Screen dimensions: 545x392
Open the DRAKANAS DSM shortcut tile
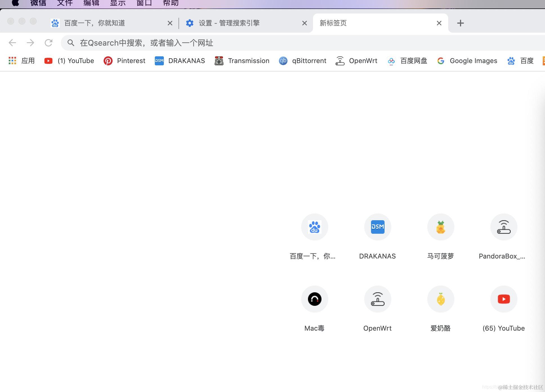(x=378, y=227)
